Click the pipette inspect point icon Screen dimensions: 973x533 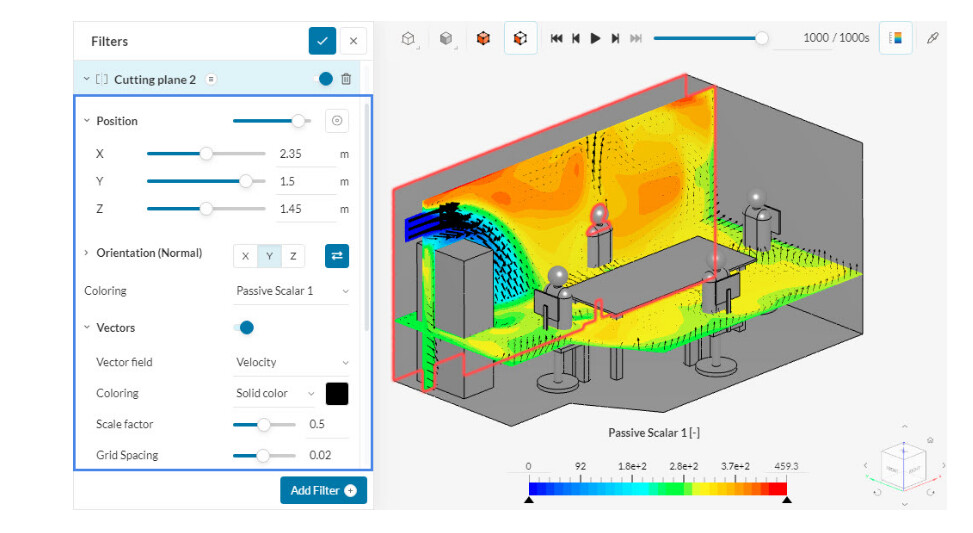(933, 38)
